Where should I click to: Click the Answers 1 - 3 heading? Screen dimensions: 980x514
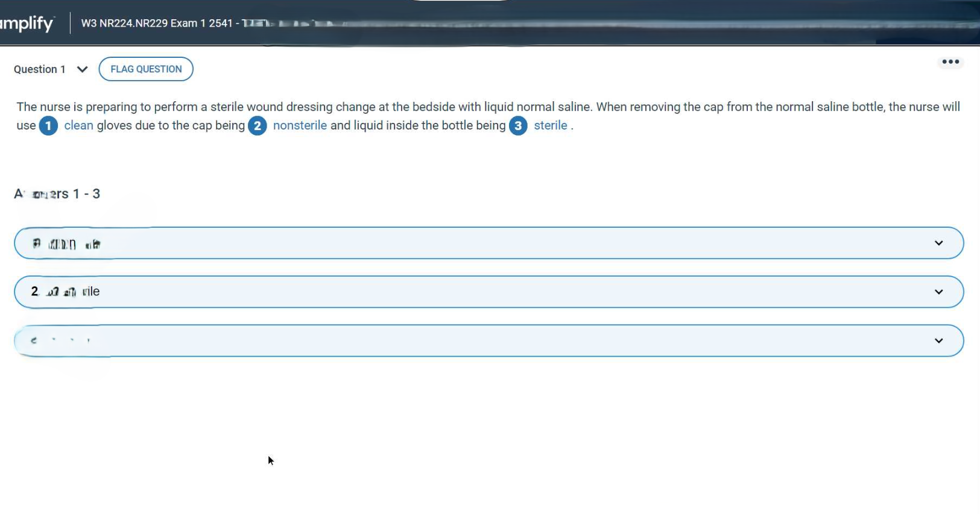pos(57,194)
